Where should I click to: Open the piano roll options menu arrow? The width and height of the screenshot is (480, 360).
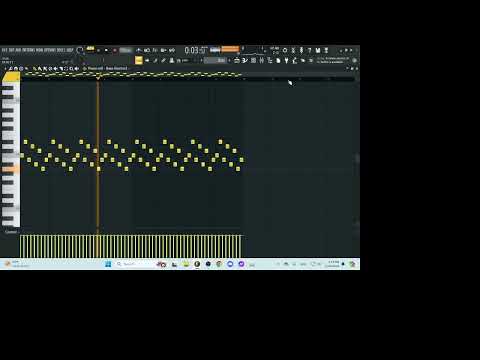click(5, 68)
